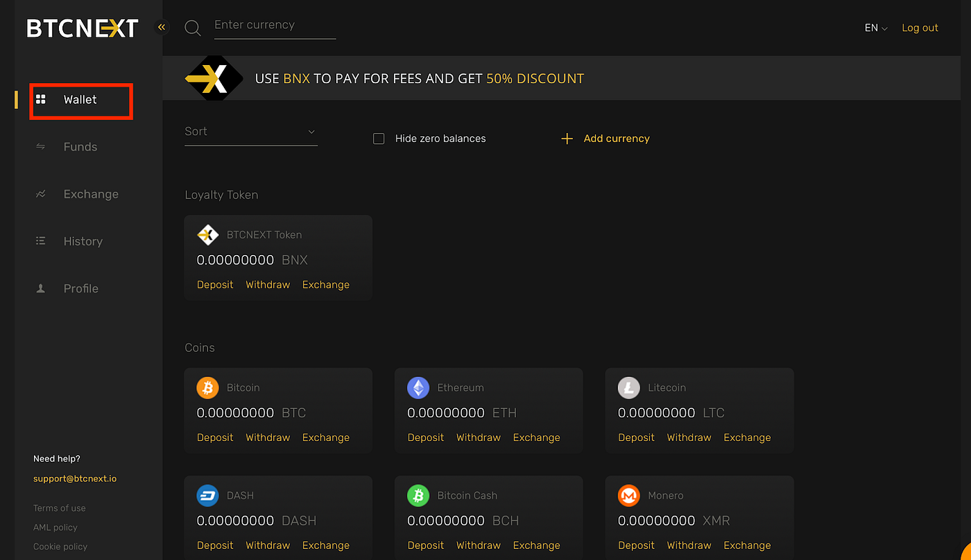Image resolution: width=971 pixels, height=560 pixels.
Task: Click Deposit on the Bitcoin card
Action: coord(215,437)
